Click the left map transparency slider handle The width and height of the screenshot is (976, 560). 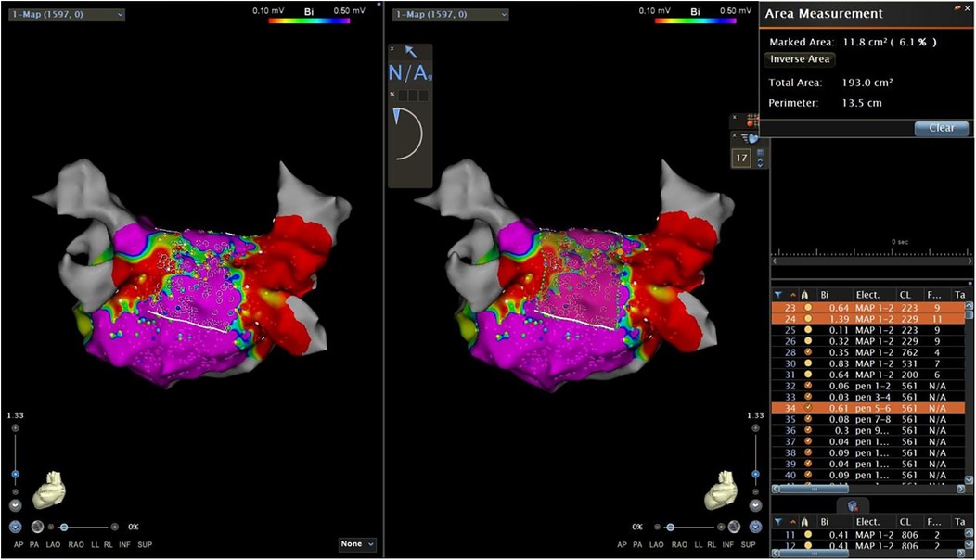pos(63,527)
